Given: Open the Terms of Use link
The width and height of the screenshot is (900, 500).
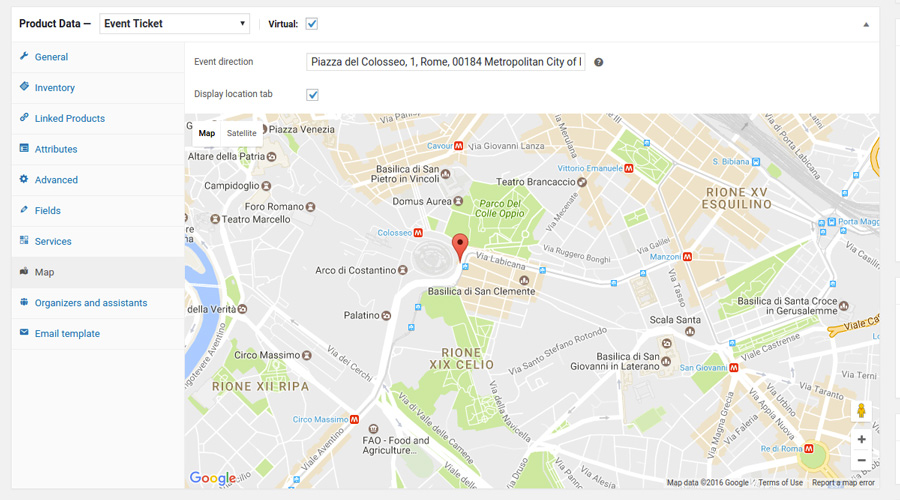Looking at the screenshot, I should click(780, 483).
